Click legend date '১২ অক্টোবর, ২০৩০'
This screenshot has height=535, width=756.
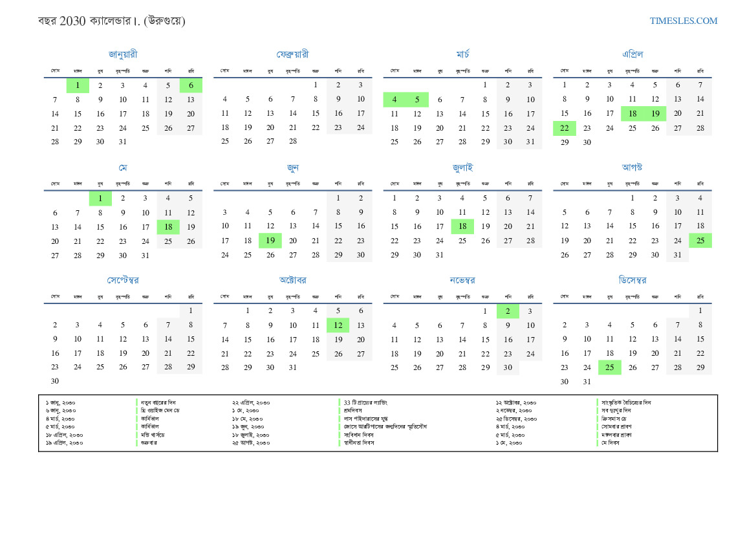pyautogui.click(x=516, y=403)
